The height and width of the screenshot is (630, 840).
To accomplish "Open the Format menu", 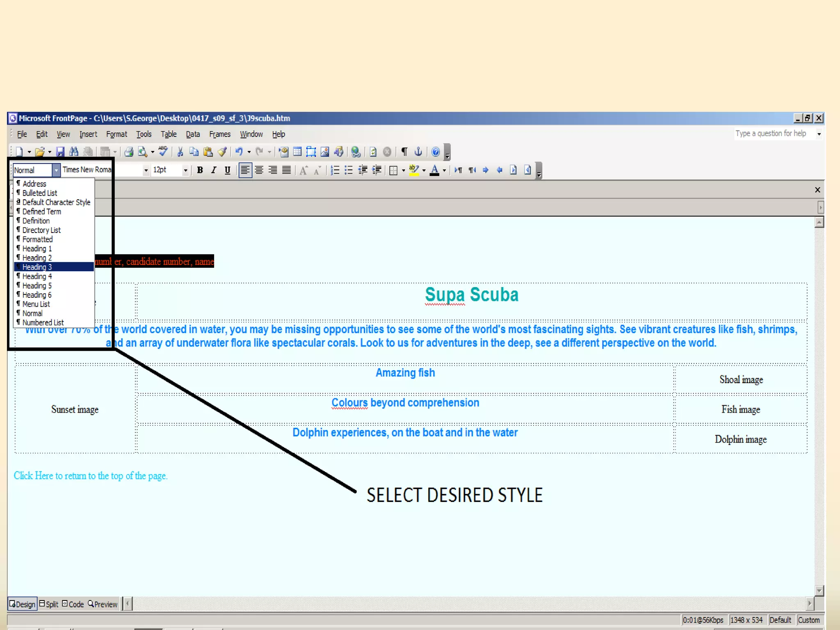I will pyautogui.click(x=116, y=134).
